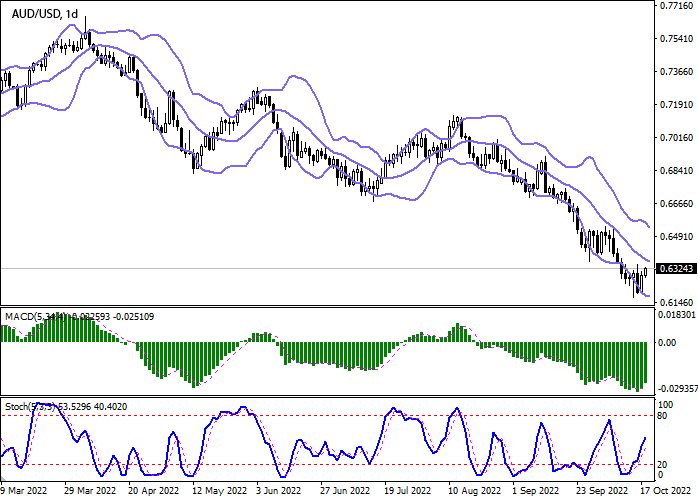This screenshot has height=498, width=698.
Task: Click the 1 Sep 2022 date label
Action: click(534, 491)
